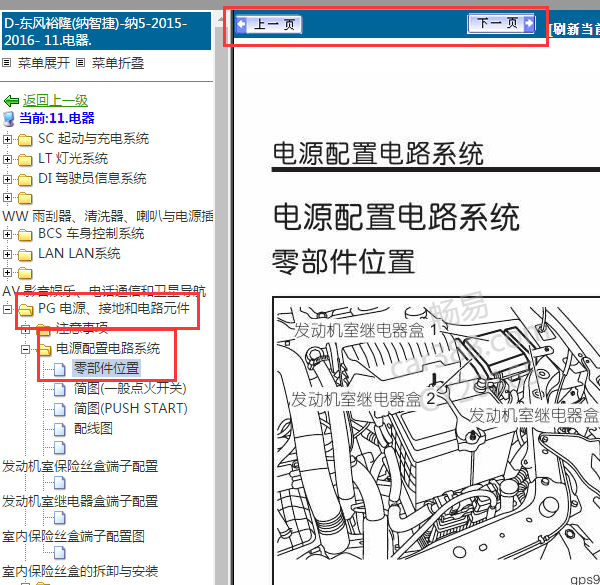
Task: Open 发动机室继电器盒端子配置 page
Action: 80,501
